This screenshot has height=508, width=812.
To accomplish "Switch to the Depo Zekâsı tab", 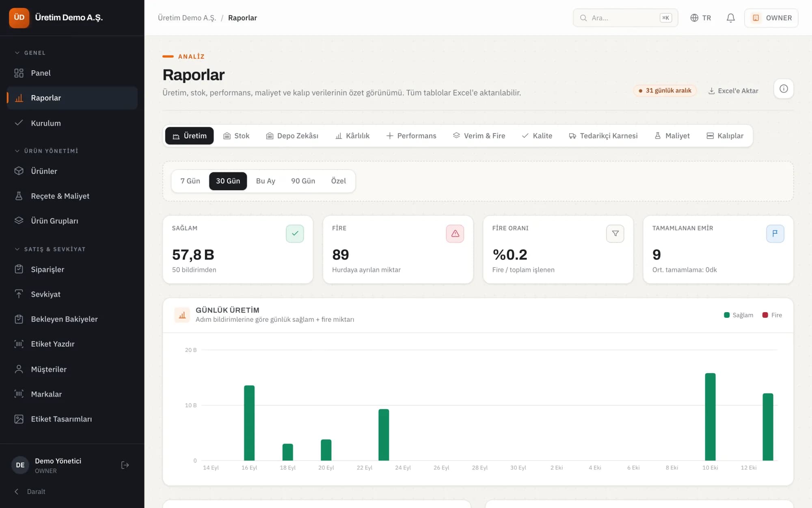I will (292, 136).
